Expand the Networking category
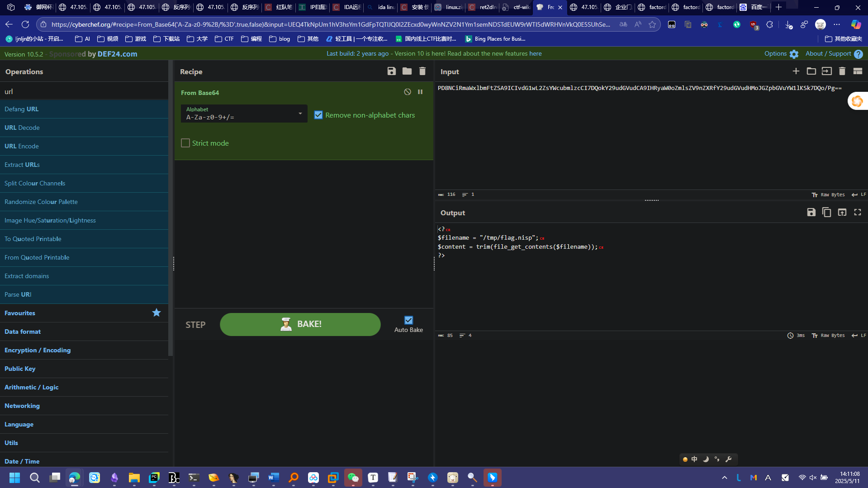868x488 pixels. (84, 406)
